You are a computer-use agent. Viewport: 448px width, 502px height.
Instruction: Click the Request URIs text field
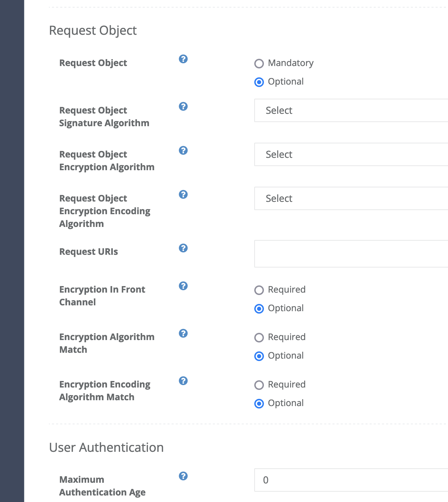pos(351,254)
